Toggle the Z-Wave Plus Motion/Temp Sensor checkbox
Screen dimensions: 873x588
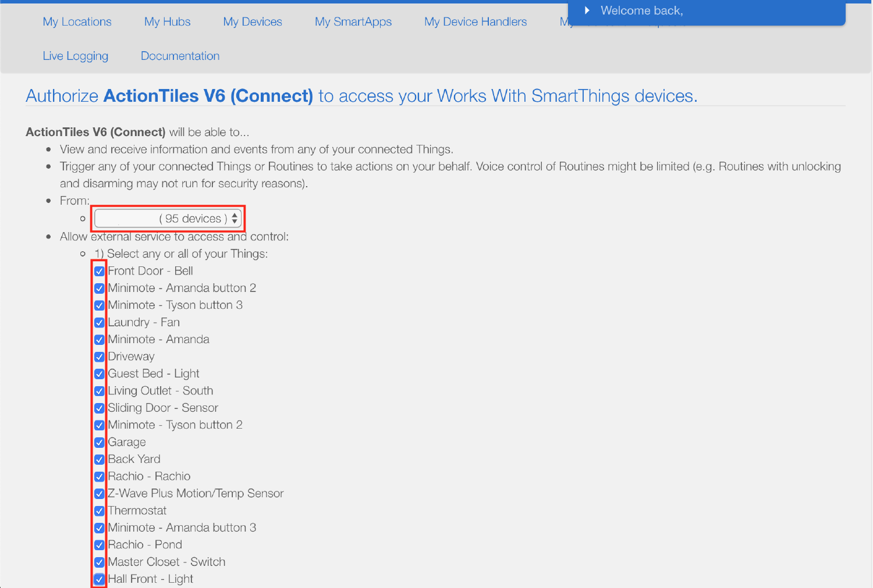(99, 493)
